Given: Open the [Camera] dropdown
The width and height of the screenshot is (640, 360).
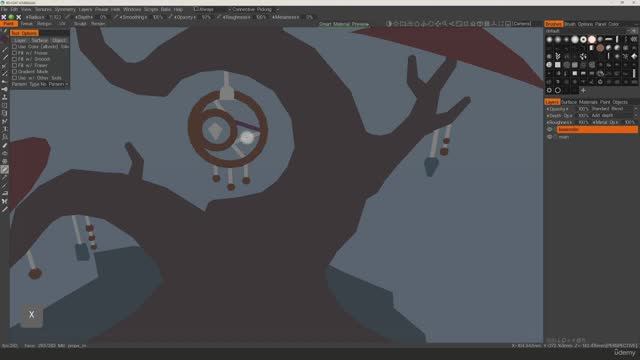Looking at the screenshot, I should [522, 24].
